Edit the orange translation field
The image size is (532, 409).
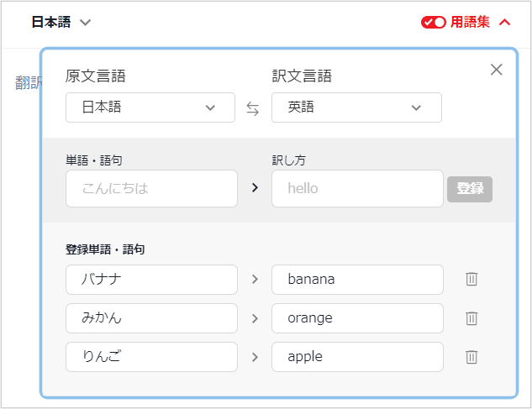357,318
